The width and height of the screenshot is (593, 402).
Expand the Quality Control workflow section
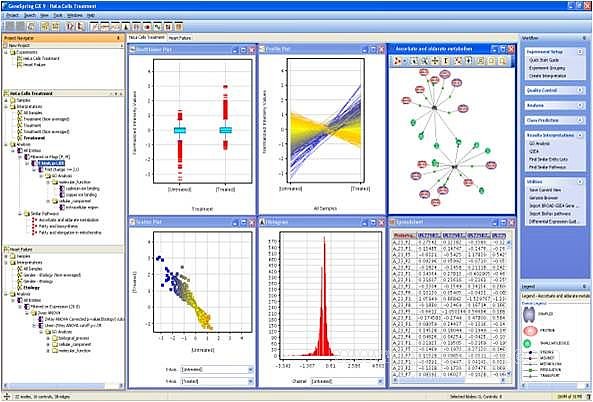tap(580, 90)
